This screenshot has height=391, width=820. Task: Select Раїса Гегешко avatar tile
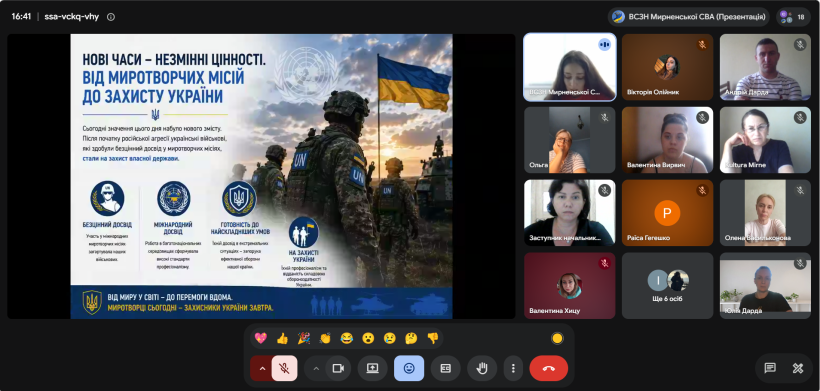[667, 213]
